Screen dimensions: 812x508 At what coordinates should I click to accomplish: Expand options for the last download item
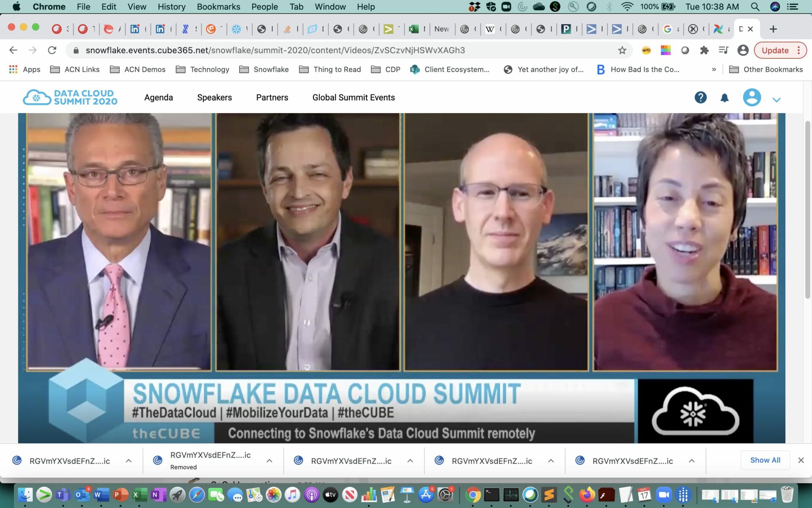[x=691, y=461]
